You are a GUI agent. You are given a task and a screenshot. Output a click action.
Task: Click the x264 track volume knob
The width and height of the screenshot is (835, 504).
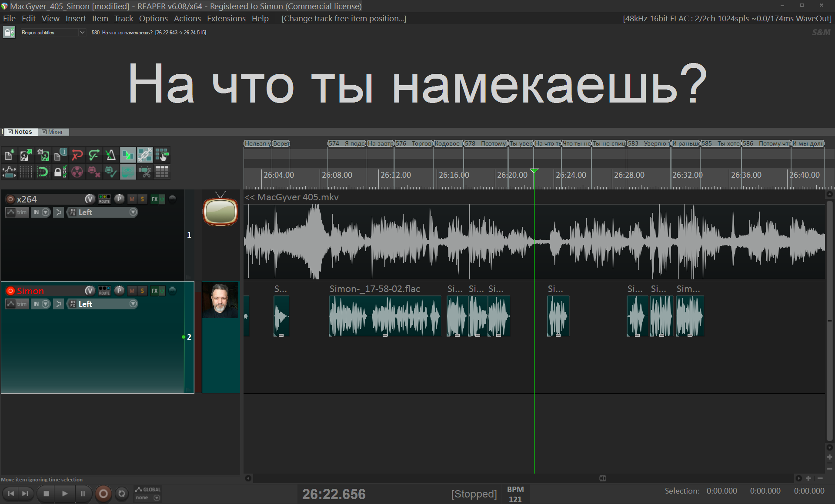pyautogui.click(x=90, y=199)
